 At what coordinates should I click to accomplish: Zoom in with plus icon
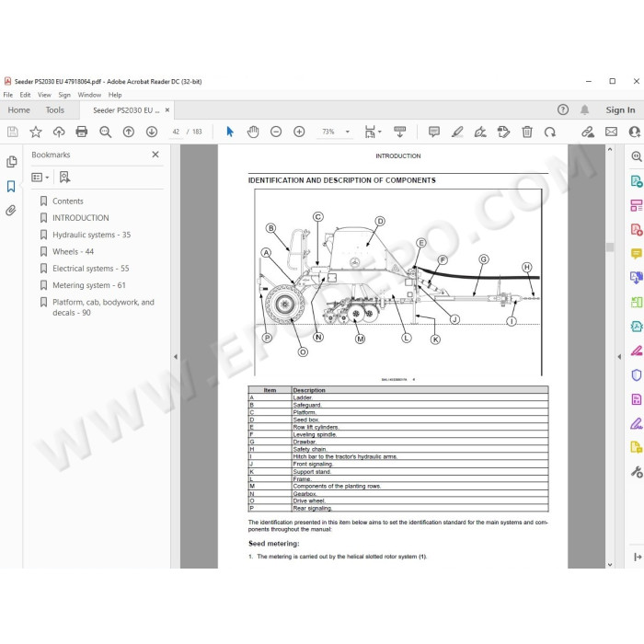click(299, 132)
